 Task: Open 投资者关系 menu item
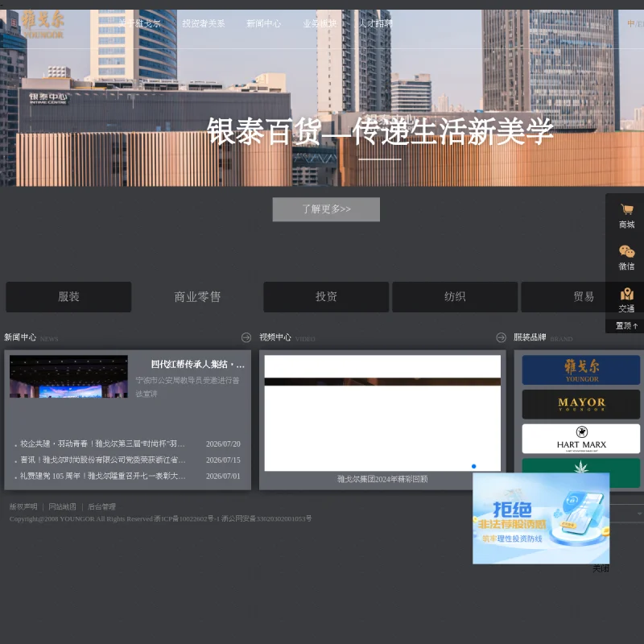click(x=204, y=23)
